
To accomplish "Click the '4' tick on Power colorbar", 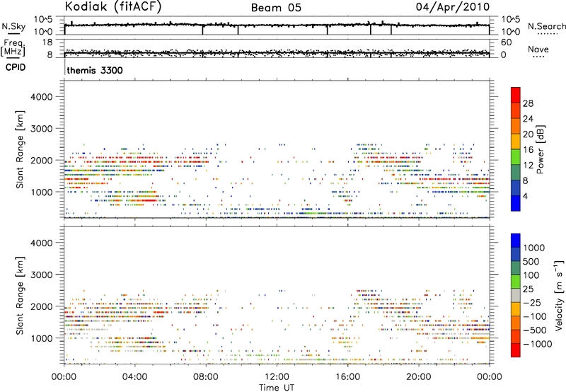I will tap(526, 196).
